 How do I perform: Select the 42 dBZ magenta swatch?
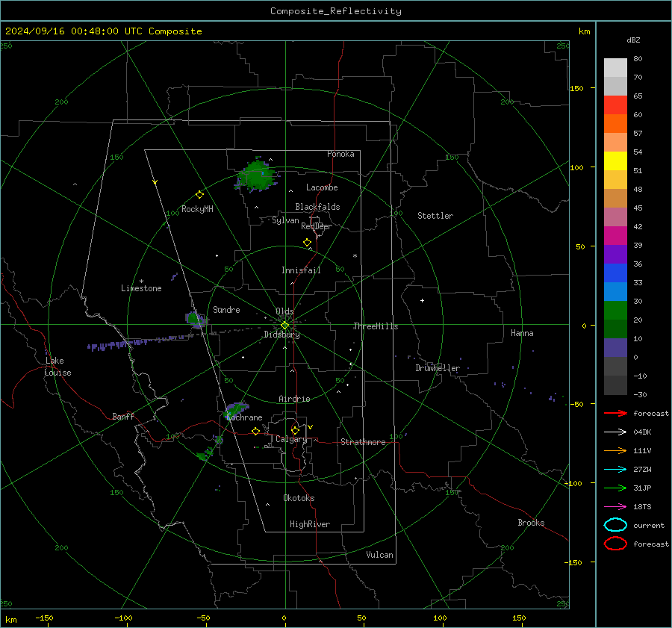coord(615,235)
